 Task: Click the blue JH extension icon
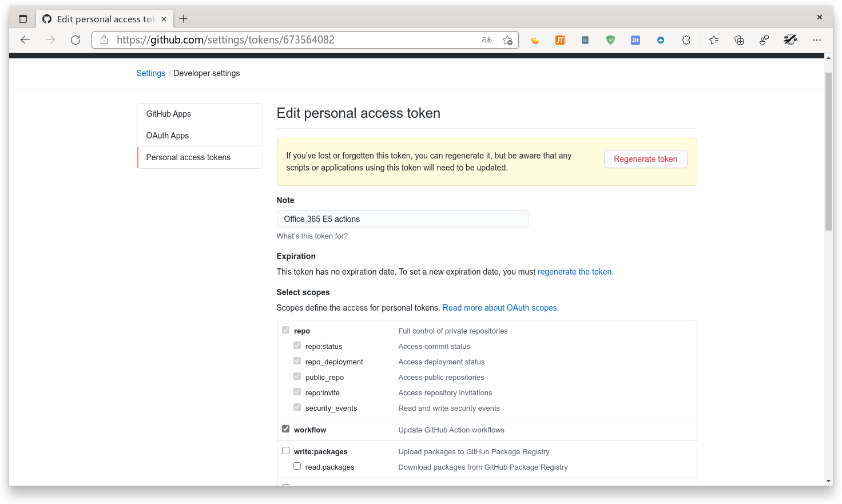635,40
